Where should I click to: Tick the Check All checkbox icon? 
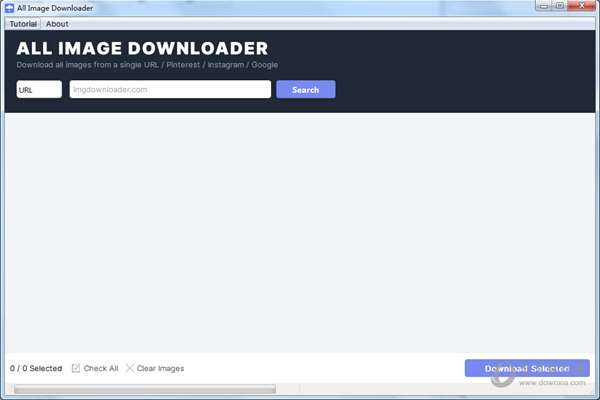coord(76,368)
